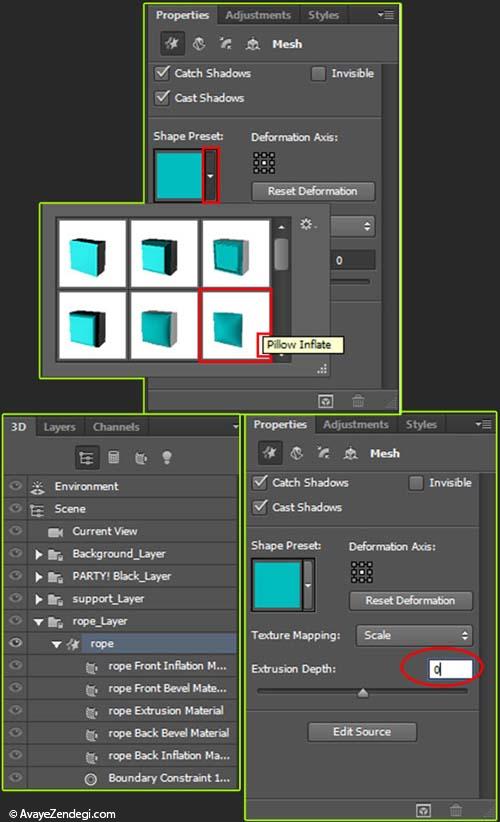Switch to Adjustments tab in upper panel
Viewport: 500px width, 822px height.
tap(258, 15)
